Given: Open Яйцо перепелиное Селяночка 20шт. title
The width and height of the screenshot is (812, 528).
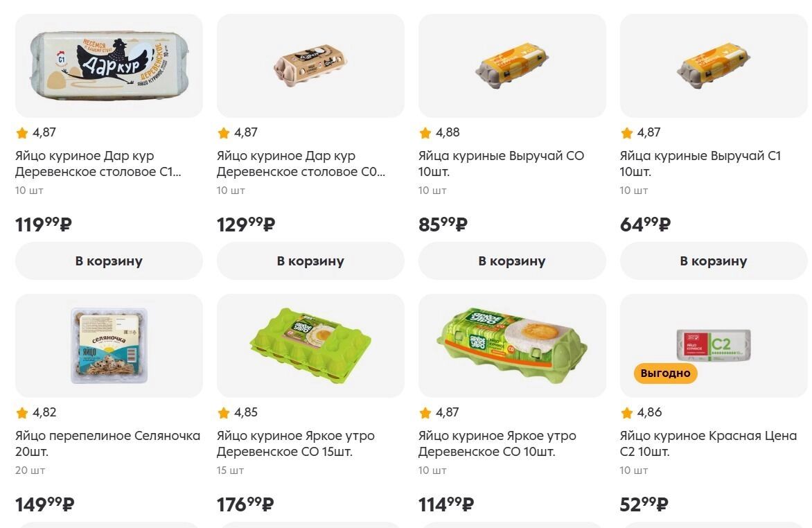Looking at the screenshot, I should pyautogui.click(x=107, y=443).
